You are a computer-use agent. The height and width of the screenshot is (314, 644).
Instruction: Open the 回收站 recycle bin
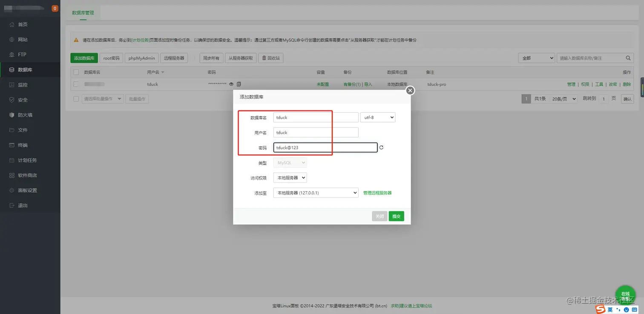click(x=271, y=58)
